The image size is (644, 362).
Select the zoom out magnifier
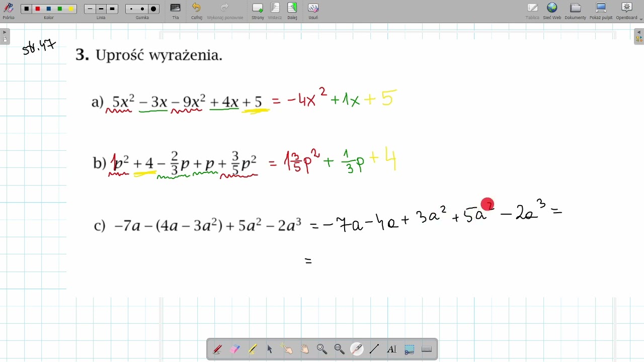point(340,349)
